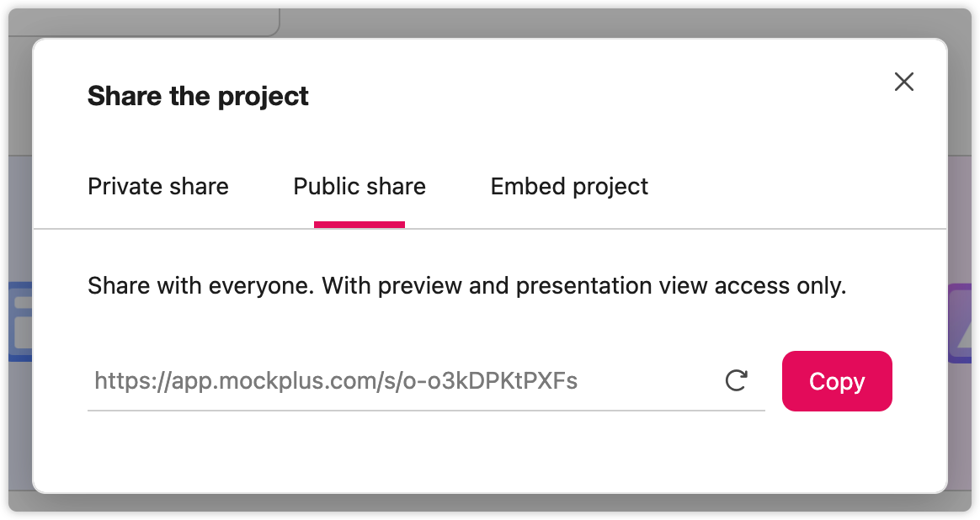980x520 pixels.
Task: View the Embed project options
Action: pos(569,186)
